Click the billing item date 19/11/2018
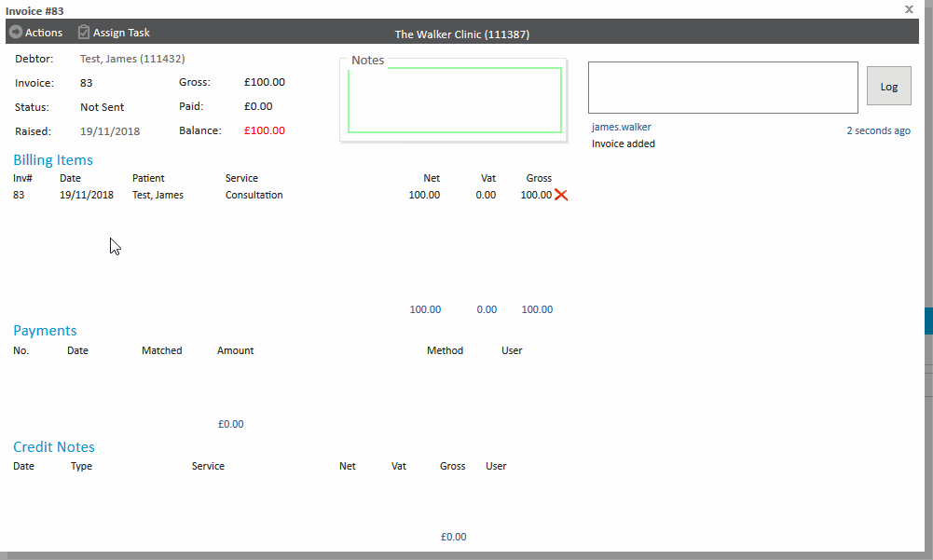Screen dimensions: 933x560 pyautogui.click(x=87, y=195)
